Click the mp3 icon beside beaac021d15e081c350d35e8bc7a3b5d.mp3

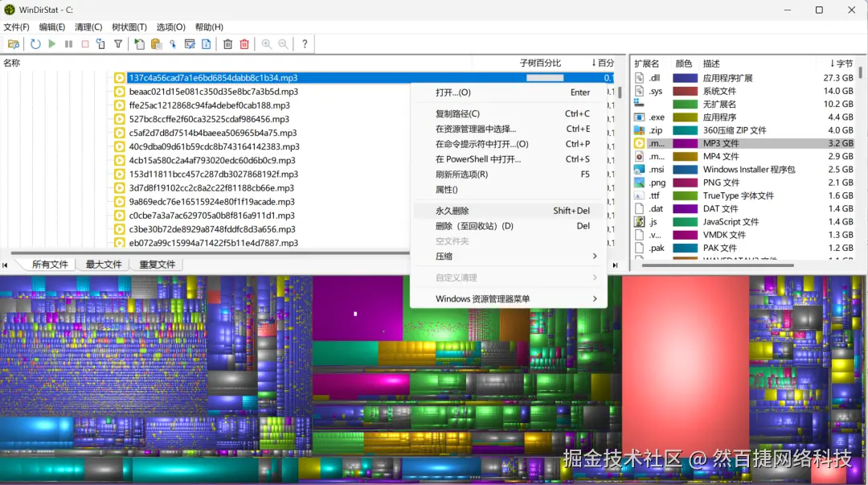click(x=119, y=92)
